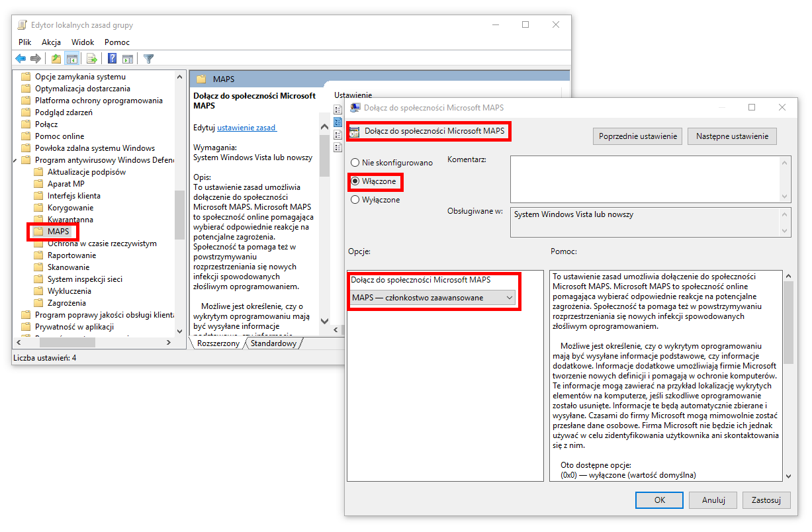The width and height of the screenshot is (812, 532).
Task: Toggle the Show/Hide action pane icon
Action: 128,59
